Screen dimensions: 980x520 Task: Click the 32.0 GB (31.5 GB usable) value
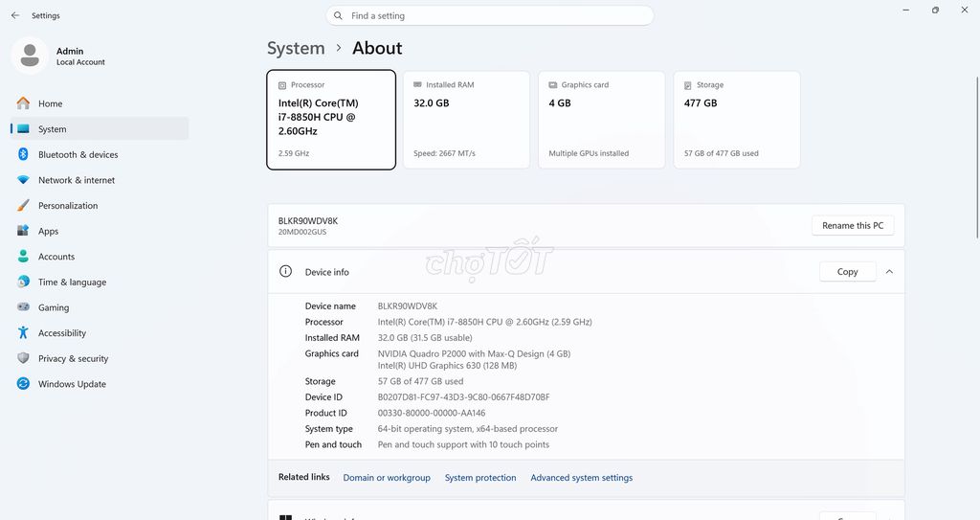tap(425, 338)
